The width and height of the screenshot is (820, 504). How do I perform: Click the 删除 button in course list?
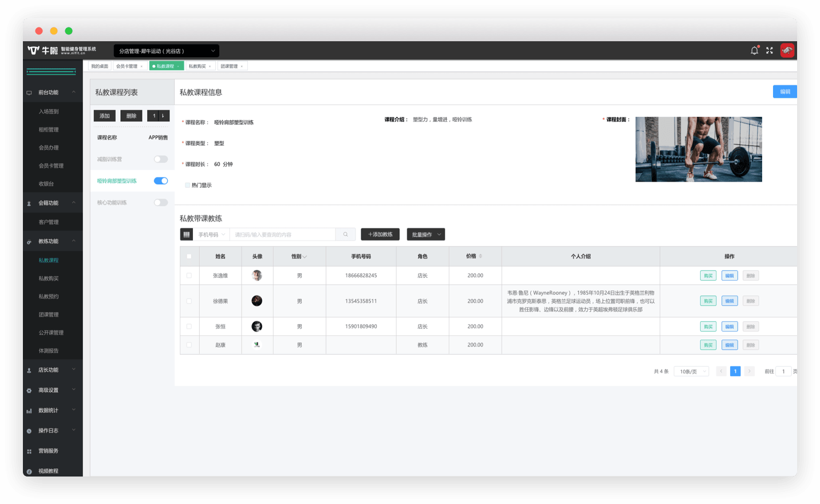coord(131,116)
